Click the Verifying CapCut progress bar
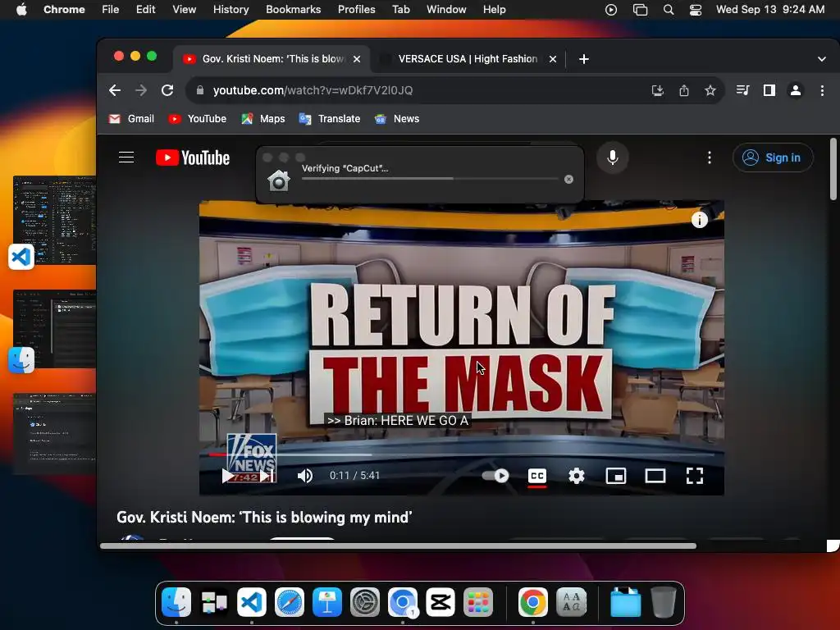The width and height of the screenshot is (840, 630). [430, 179]
